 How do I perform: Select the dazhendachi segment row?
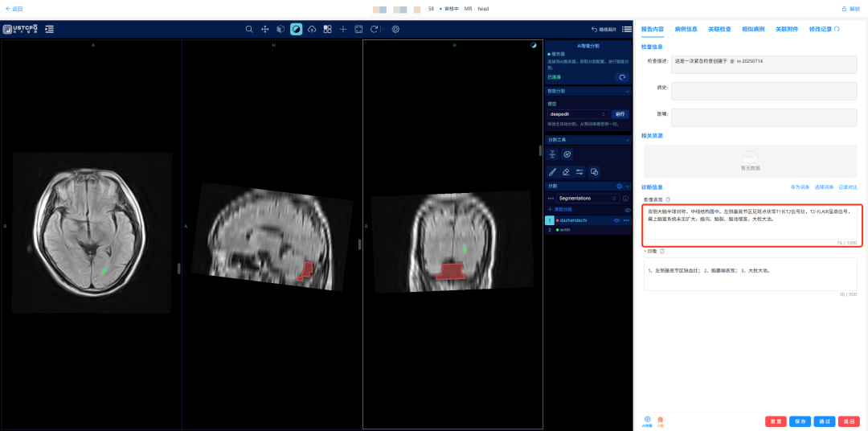pos(588,220)
